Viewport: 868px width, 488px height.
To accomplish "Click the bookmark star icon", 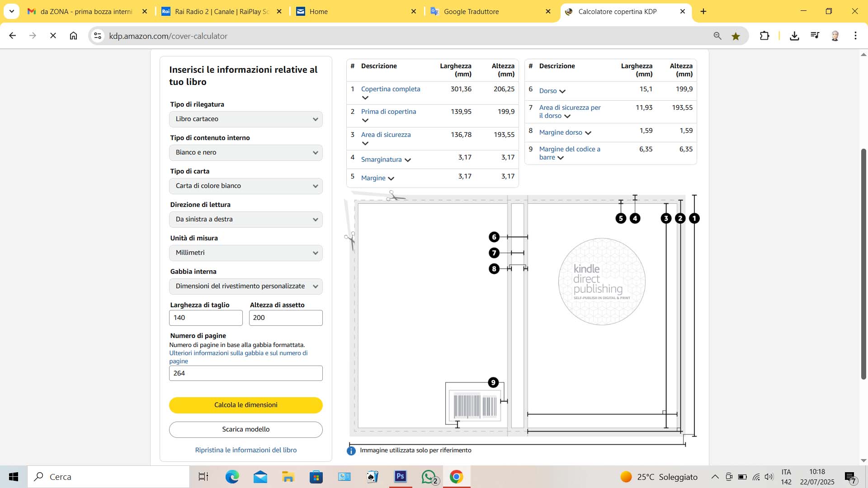I will pos(736,36).
